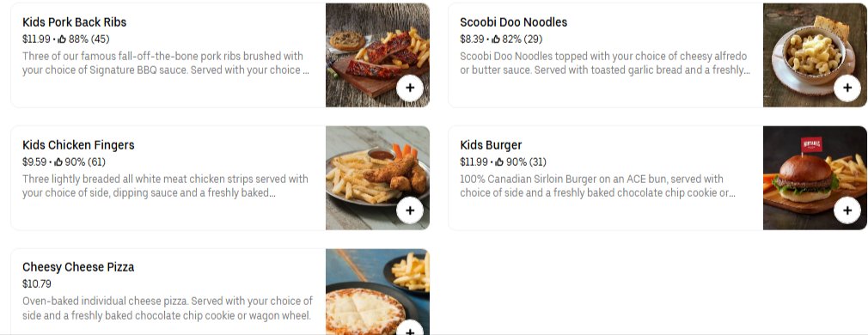Add Cheesy Cheese Pizza with plus button

pos(410,329)
